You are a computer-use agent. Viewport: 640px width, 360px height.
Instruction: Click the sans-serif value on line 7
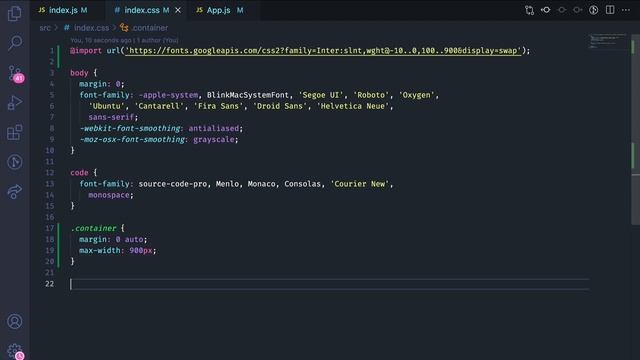tap(111, 117)
